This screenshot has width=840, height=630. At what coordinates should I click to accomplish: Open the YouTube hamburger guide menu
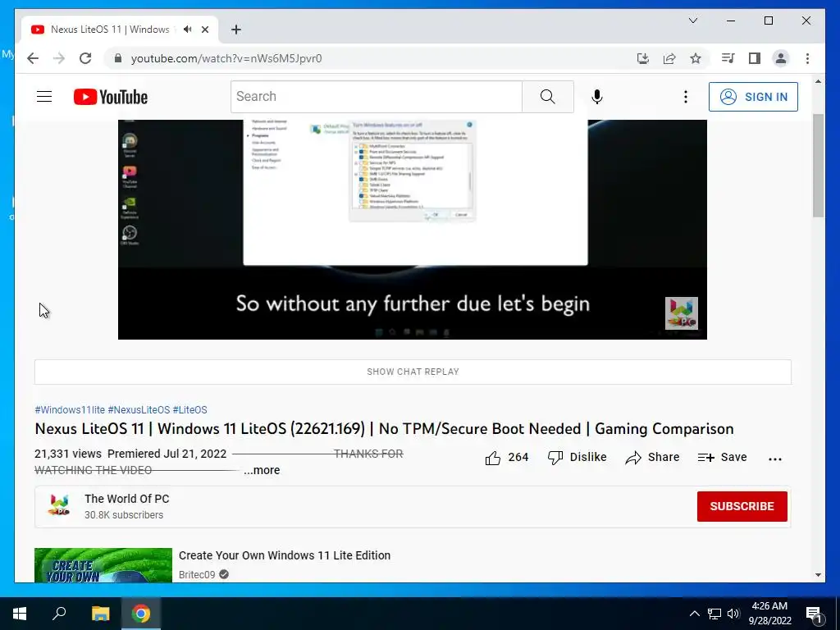(44, 97)
